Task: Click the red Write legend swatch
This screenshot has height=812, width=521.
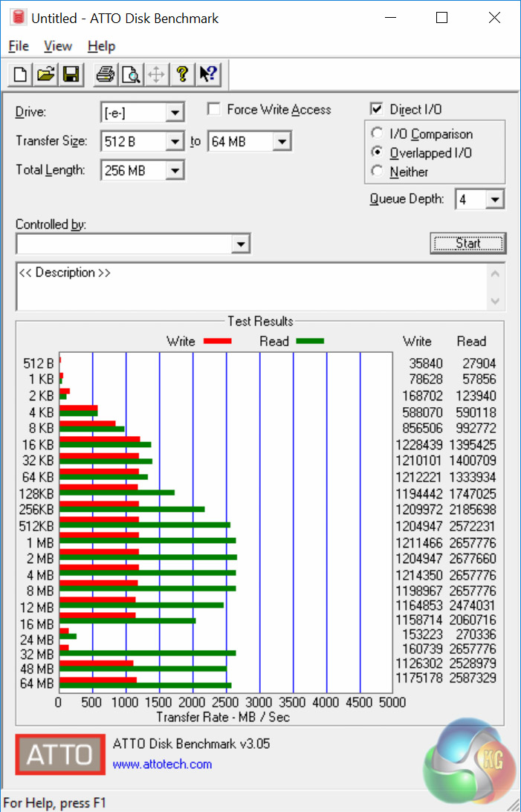Action: click(x=218, y=341)
